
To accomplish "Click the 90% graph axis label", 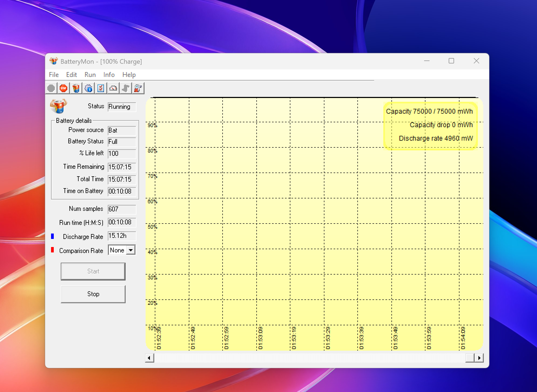I will point(152,125).
